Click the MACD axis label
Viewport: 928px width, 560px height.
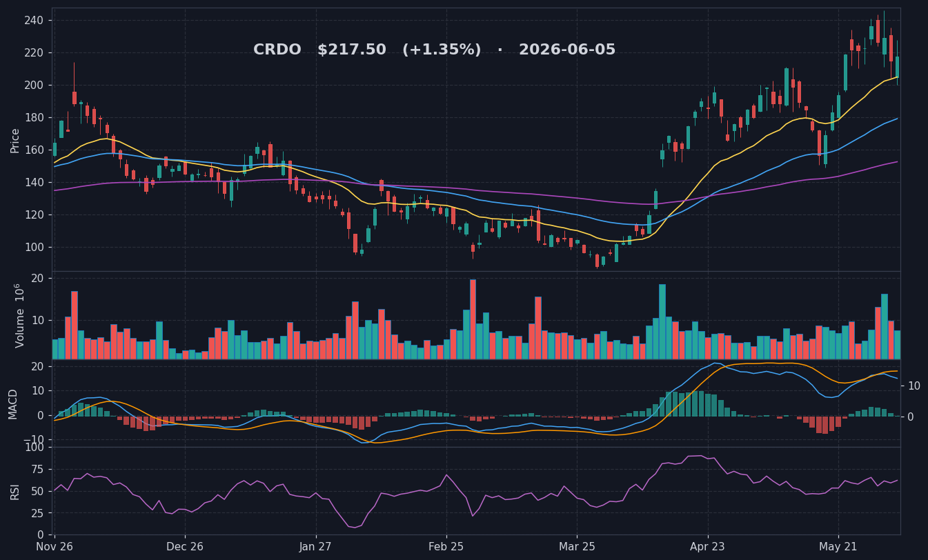click(x=13, y=403)
